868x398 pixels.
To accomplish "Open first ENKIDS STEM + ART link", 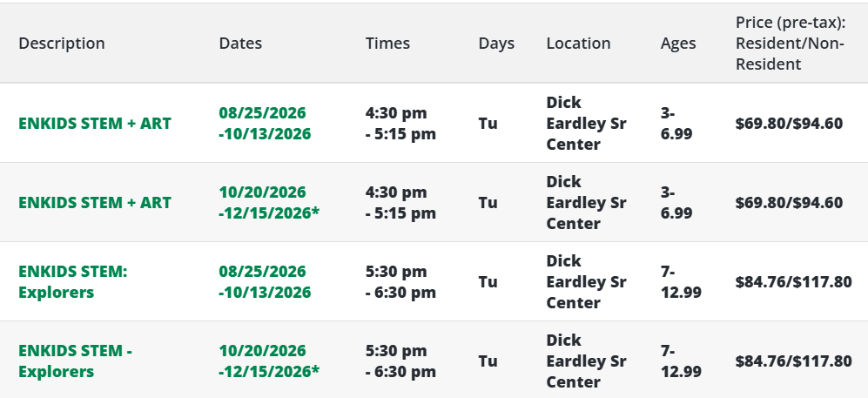I will point(95,124).
